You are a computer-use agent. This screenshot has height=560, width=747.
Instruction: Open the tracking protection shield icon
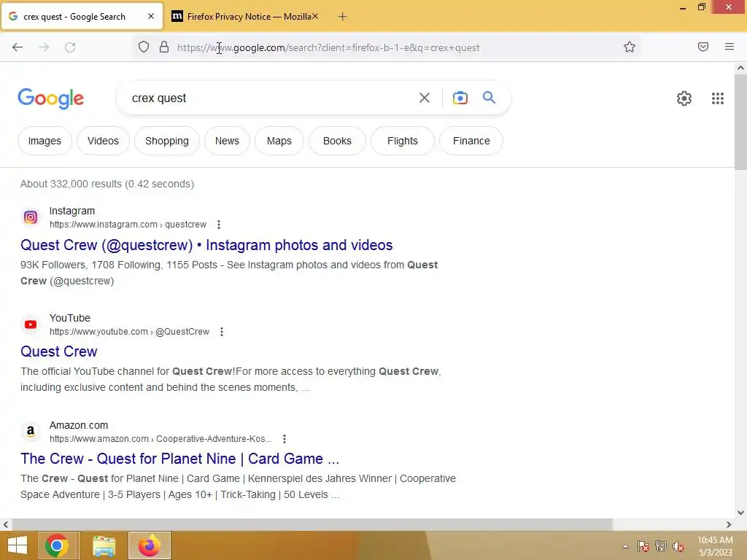(x=144, y=47)
